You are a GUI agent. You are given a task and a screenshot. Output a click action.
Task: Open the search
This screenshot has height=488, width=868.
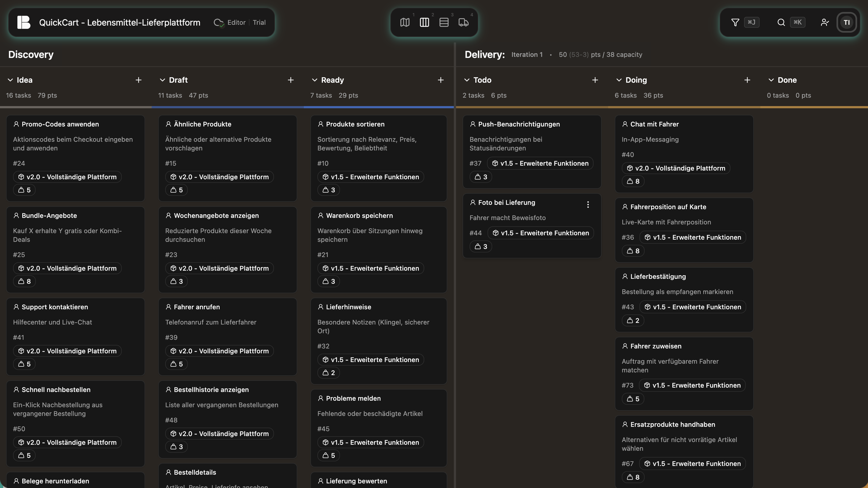(781, 22)
